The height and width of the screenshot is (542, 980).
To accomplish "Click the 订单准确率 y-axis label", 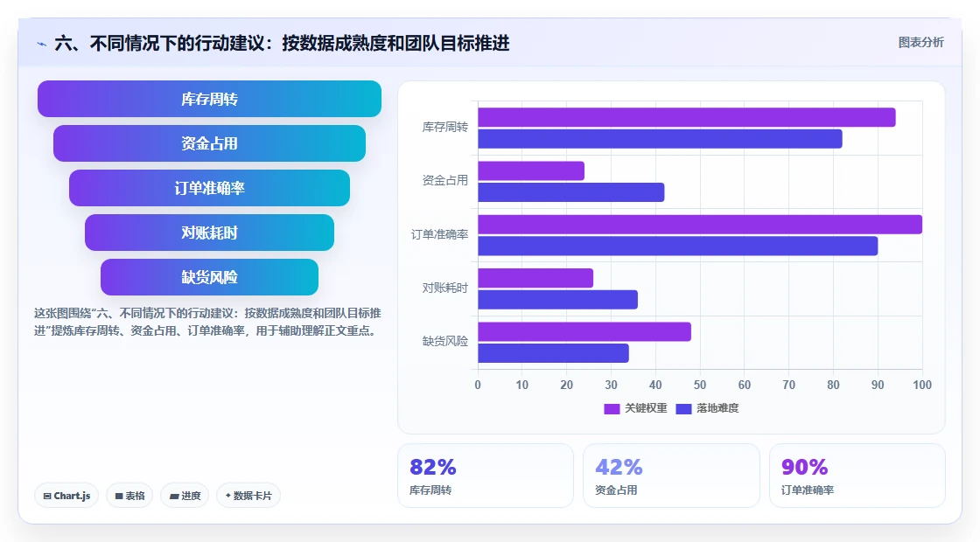I will [x=439, y=235].
